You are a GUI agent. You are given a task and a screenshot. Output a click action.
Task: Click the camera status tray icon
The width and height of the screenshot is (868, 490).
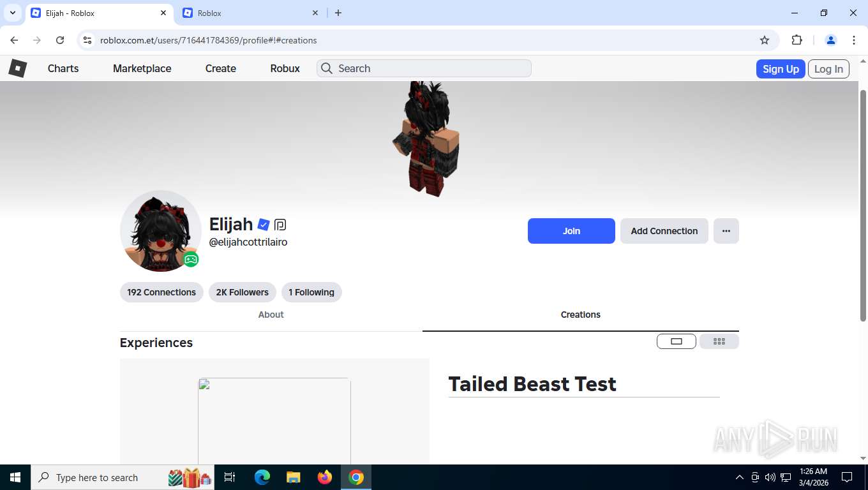click(x=755, y=477)
